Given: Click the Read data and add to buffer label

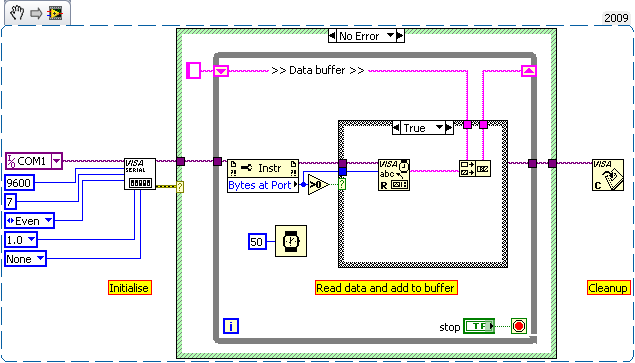Looking at the screenshot, I should (x=386, y=288).
